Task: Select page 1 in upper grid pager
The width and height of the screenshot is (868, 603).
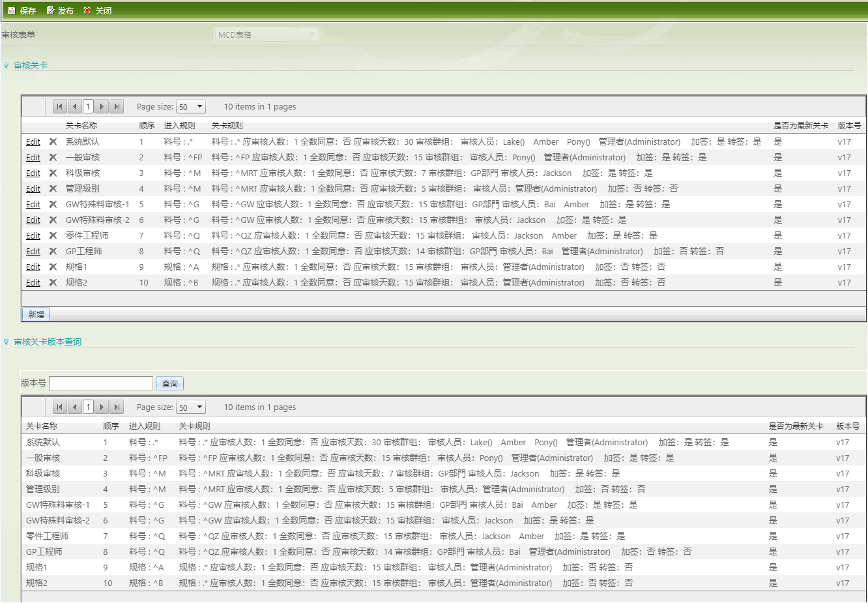Action: click(x=88, y=106)
